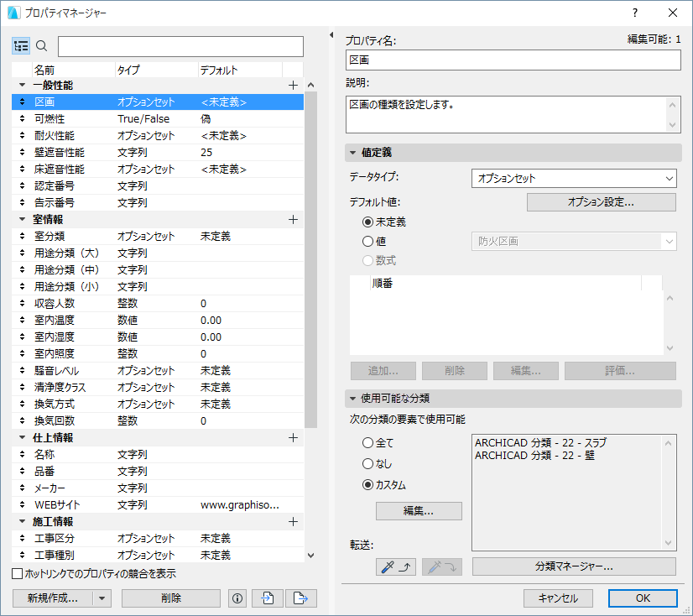The image size is (693, 616).
Task: Click the export properties icon button
Action: (300, 598)
